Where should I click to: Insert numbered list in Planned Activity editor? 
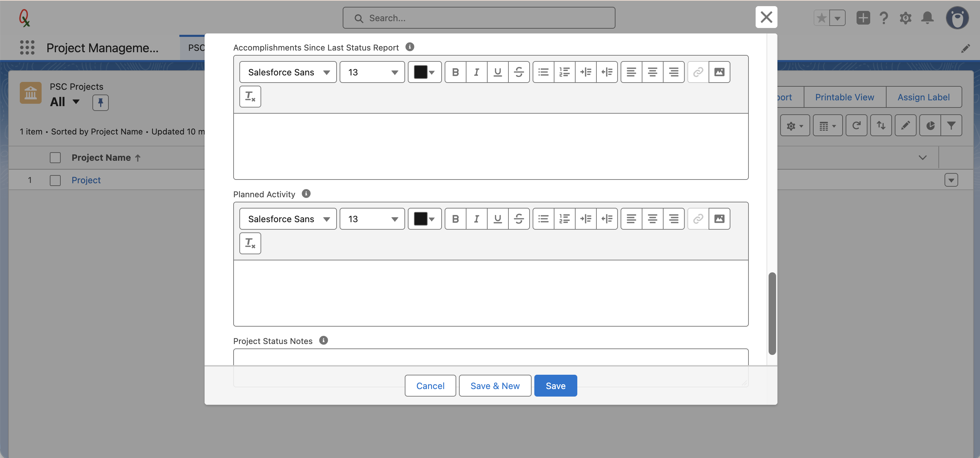tap(565, 219)
